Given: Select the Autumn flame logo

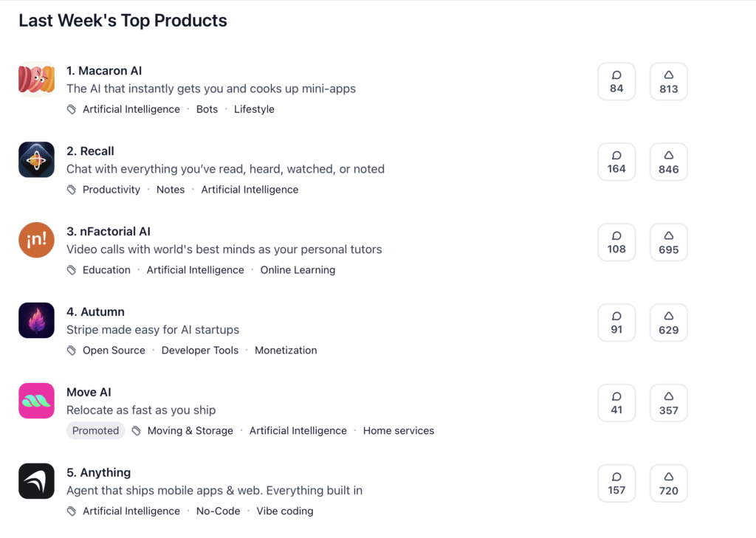Looking at the screenshot, I should 36,320.
